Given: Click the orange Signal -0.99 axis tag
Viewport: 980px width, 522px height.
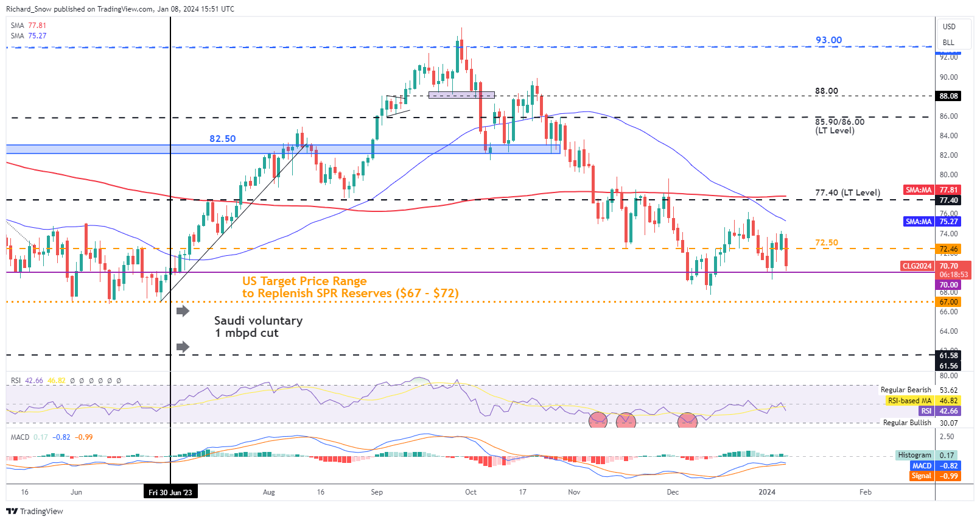Looking at the screenshot, I should coord(935,476).
